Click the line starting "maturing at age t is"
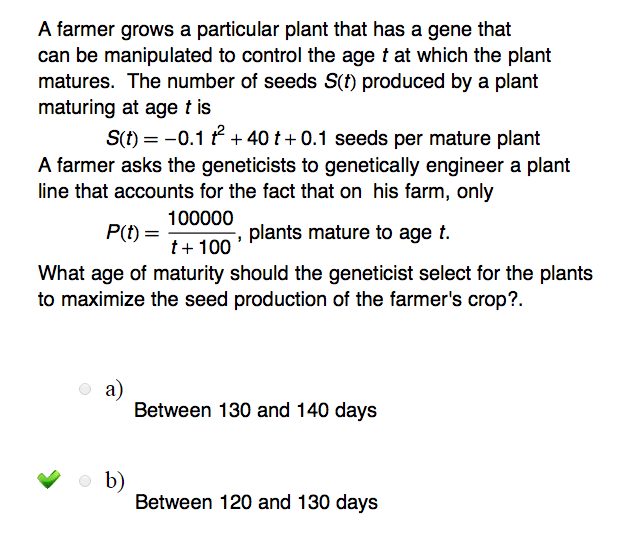 [125, 105]
